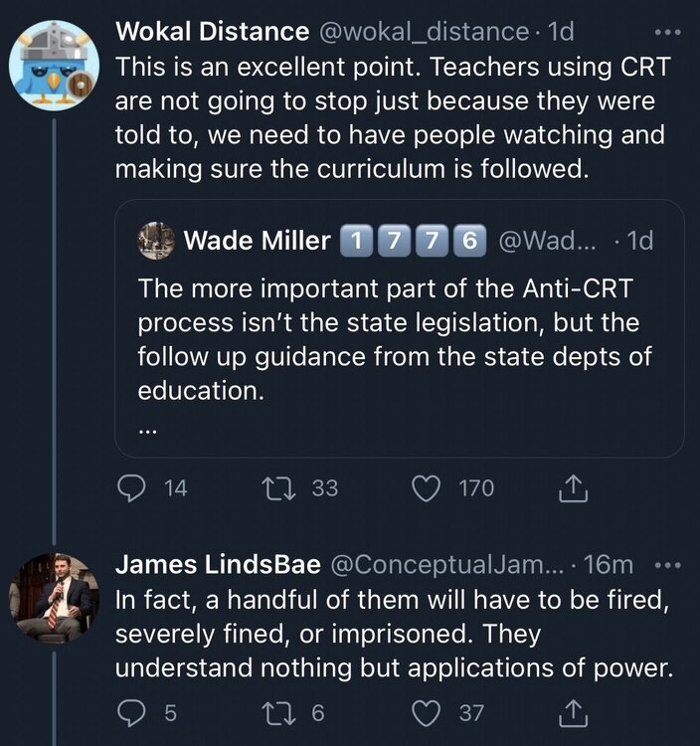The height and width of the screenshot is (746, 700).
Task: Expand truncated quoted tweet ellipsis
Action: pyautogui.click(x=147, y=430)
